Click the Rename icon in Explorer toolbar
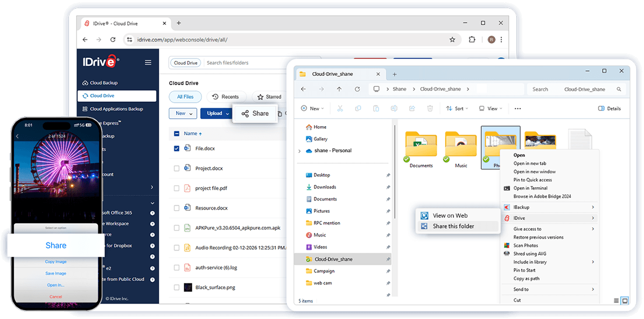 (394, 108)
